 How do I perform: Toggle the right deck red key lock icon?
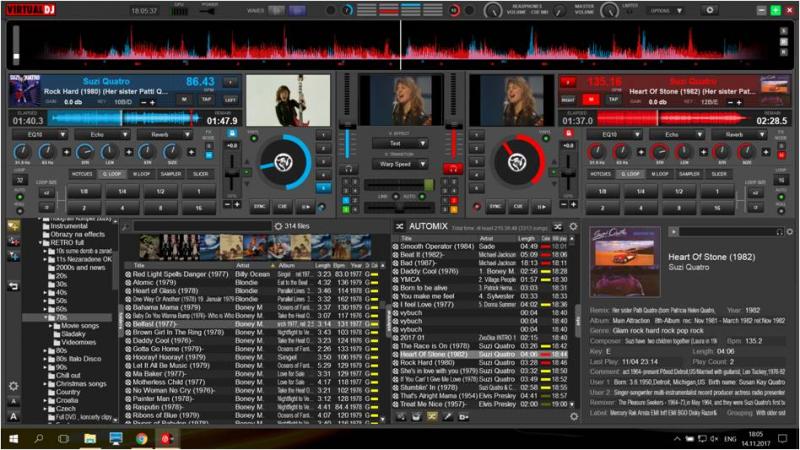[568, 133]
